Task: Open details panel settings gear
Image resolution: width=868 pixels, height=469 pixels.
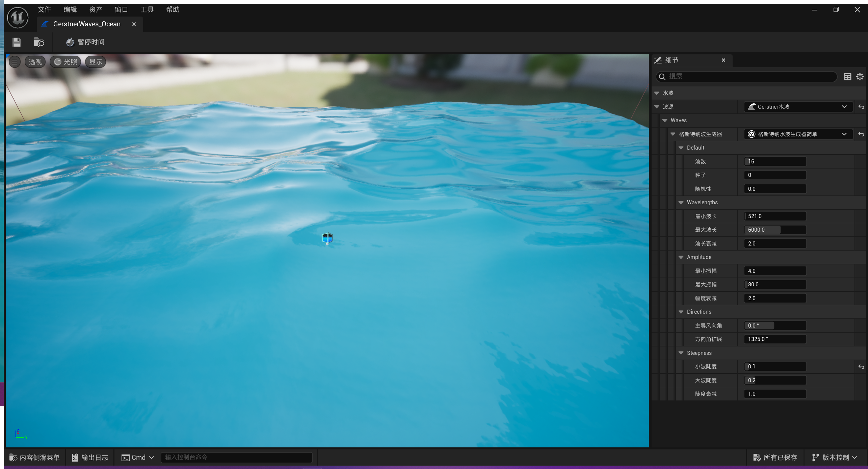Action: [860, 77]
